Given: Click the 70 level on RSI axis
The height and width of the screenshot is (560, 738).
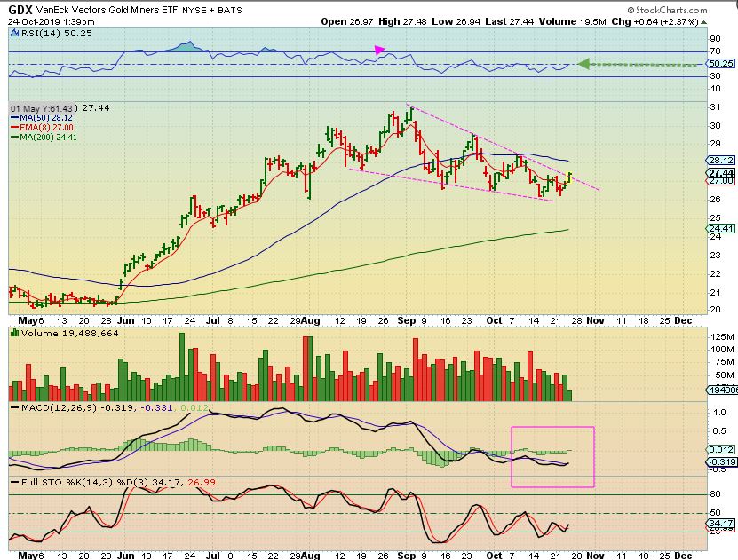Looking at the screenshot, I should click(716, 51).
